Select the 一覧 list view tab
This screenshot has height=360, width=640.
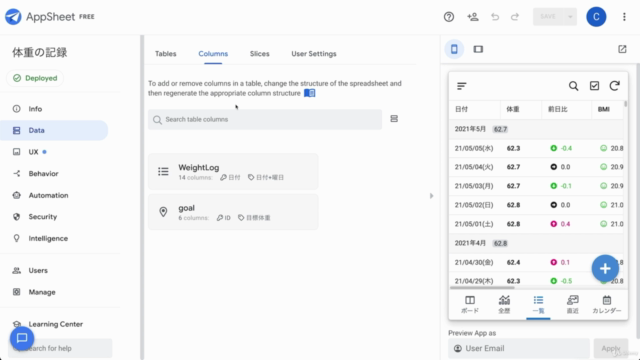[538, 304]
